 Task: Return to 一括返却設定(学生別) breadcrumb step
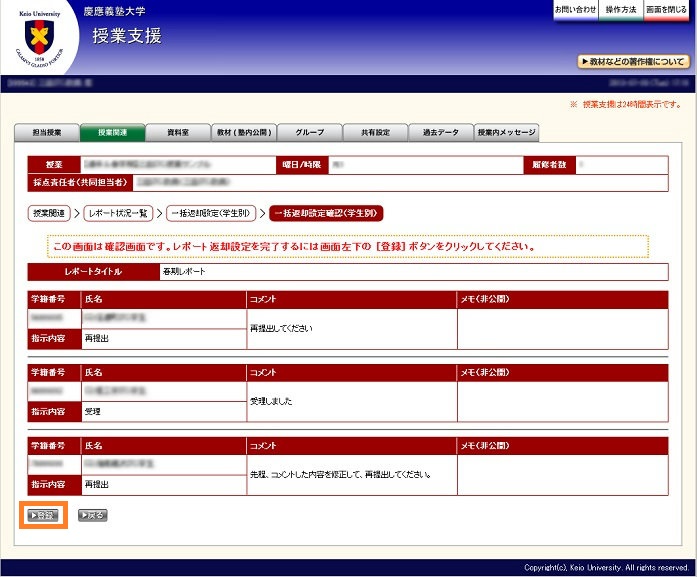pyautogui.click(x=211, y=213)
